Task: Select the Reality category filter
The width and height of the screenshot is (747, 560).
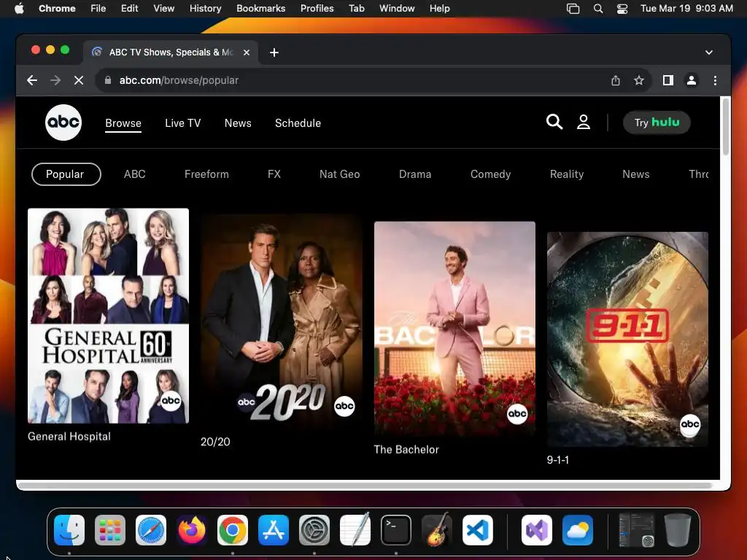Action: coord(566,174)
